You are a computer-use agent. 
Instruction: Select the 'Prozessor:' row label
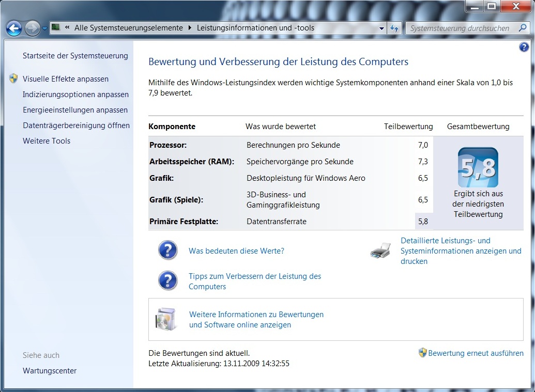[168, 145]
